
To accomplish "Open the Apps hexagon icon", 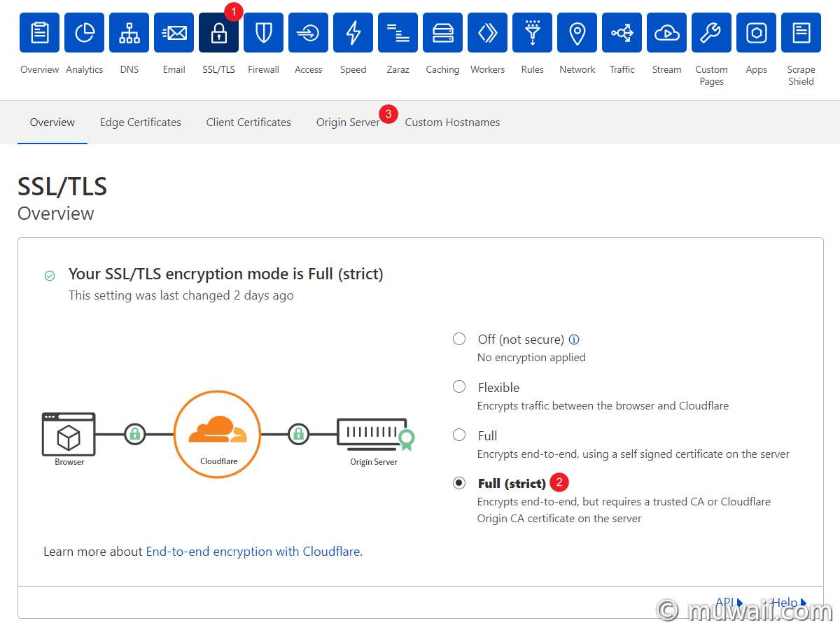I will click(757, 33).
